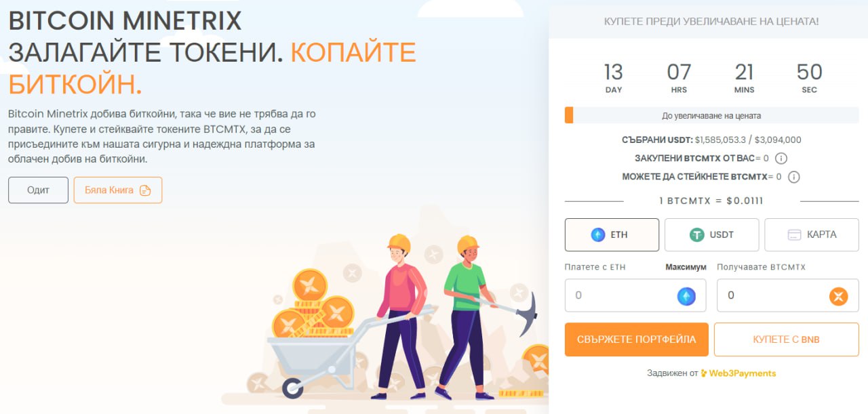Click the СВЪРЖЕТЕ ПОРТФЕЙЛА button
The height and width of the screenshot is (414, 868).
637,339
